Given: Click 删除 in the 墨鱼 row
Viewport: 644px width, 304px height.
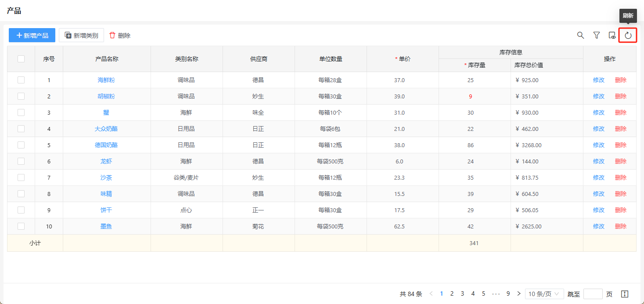Looking at the screenshot, I should (x=620, y=226).
